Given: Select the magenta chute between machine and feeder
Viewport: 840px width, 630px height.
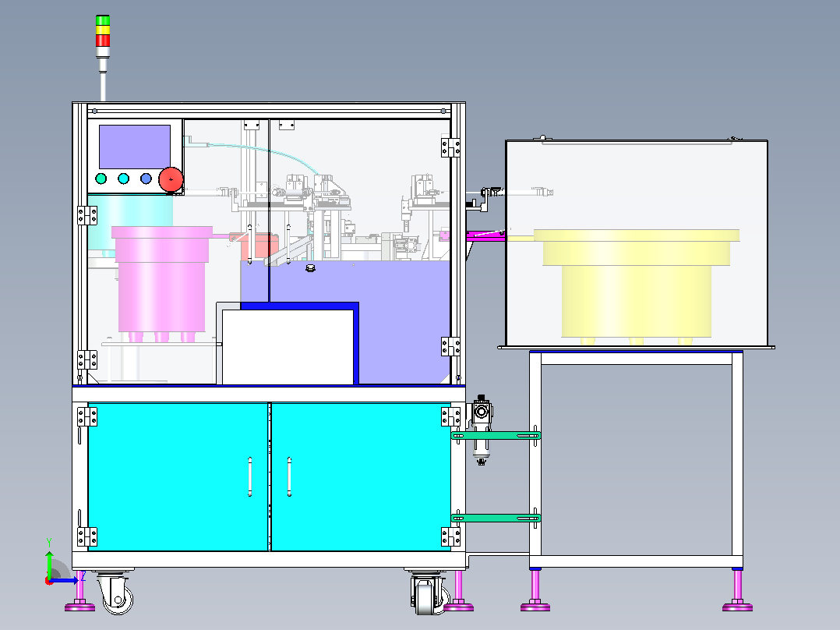Looking at the screenshot, I should pos(485,235).
